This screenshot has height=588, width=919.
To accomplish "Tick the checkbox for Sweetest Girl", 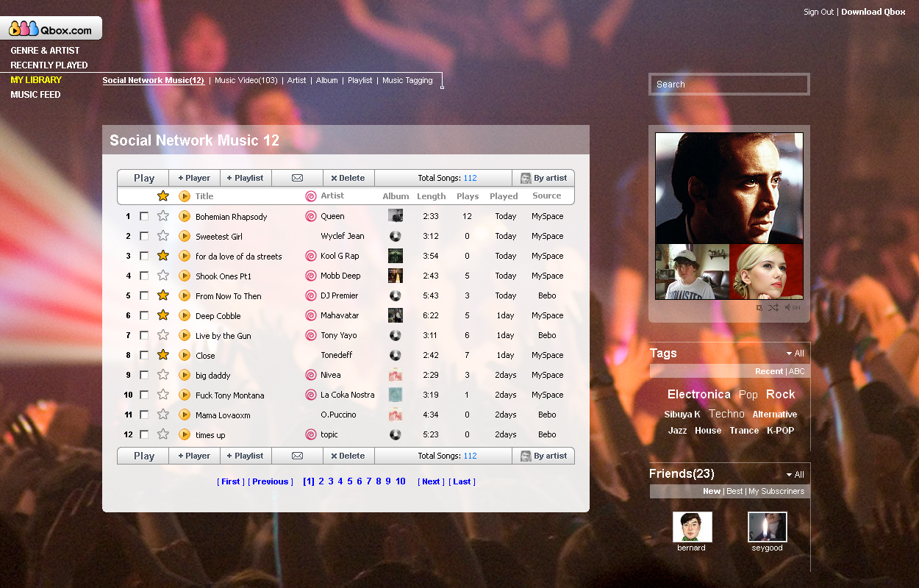I will pyautogui.click(x=144, y=236).
